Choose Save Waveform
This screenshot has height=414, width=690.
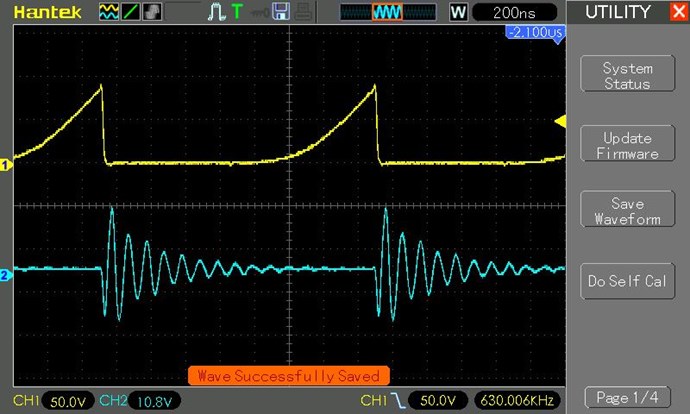[628, 210]
